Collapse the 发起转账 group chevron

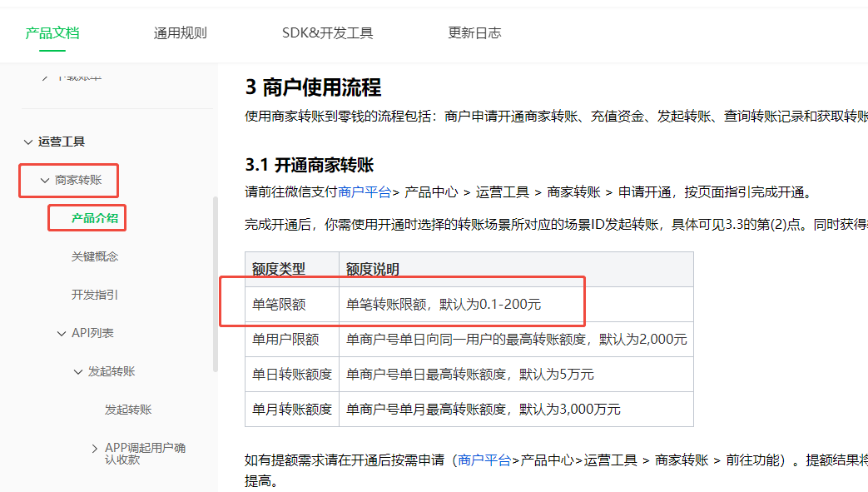78,372
